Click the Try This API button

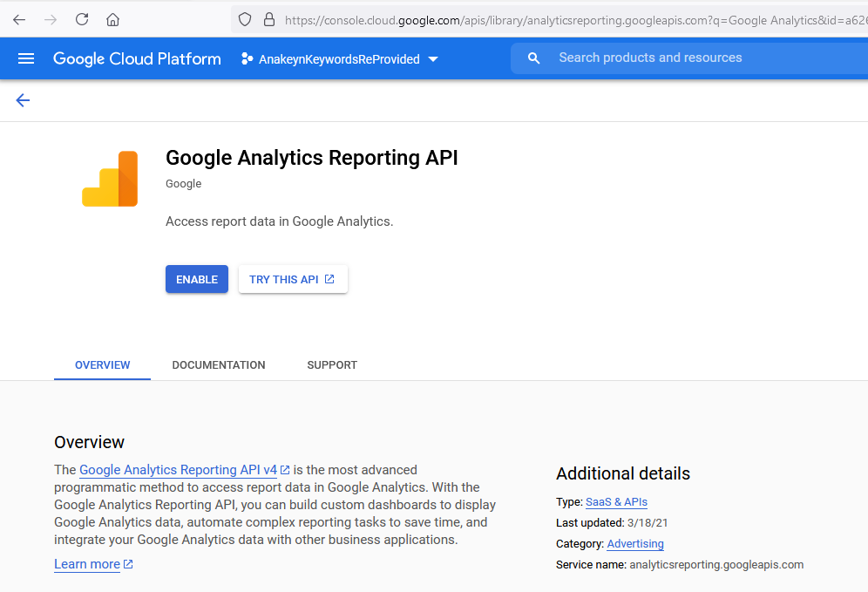pyautogui.click(x=293, y=279)
